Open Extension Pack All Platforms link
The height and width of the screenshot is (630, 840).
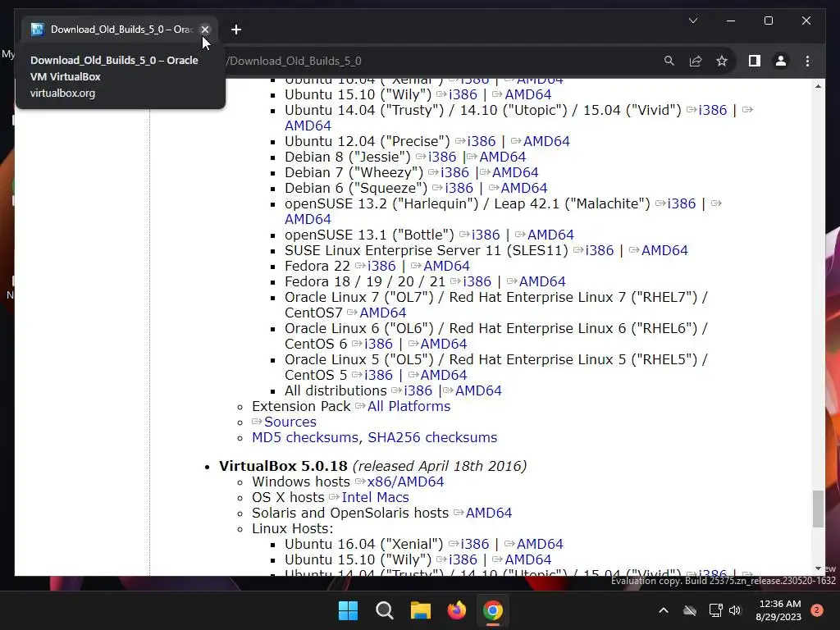pyautogui.click(x=409, y=406)
